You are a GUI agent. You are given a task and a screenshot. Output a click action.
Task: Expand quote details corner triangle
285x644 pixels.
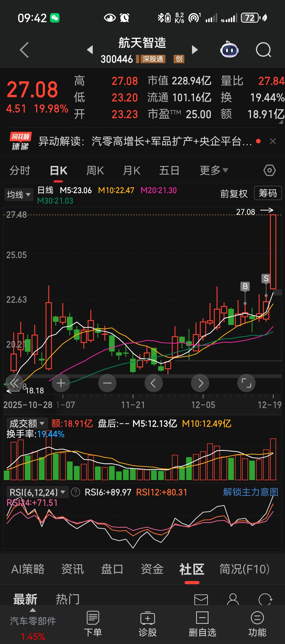click(281, 122)
